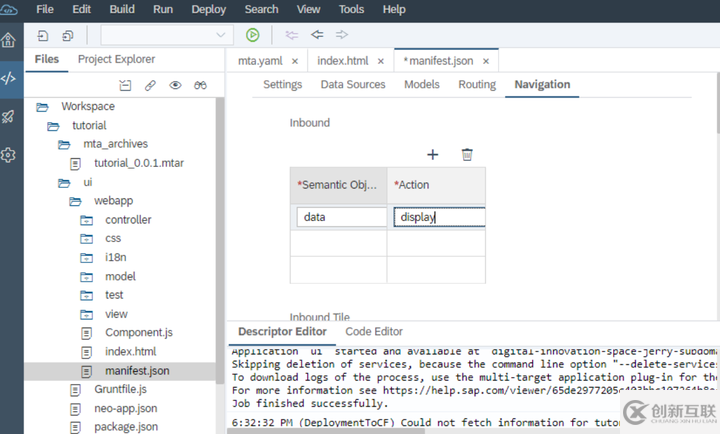Switch to the index.html editor tab
The height and width of the screenshot is (434, 720).
pyautogui.click(x=343, y=61)
